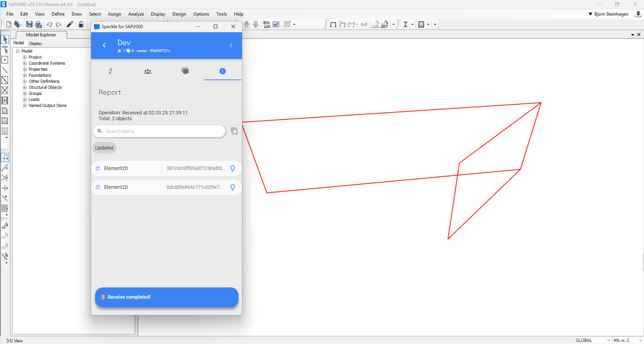
Task: Click the Move Down arrow toolbar icon
Action: click(256, 24)
